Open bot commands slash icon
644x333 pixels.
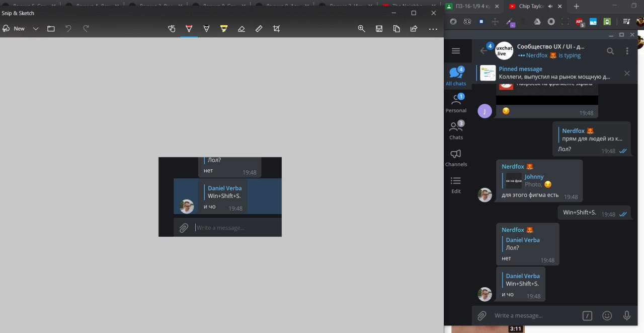tap(587, 316)
